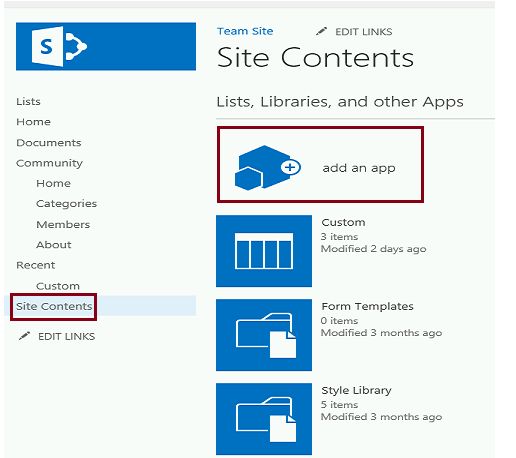Viewport: 516px width, 458px height.
Task: Select Recent in the left navigation
Action: pos(36,265)
